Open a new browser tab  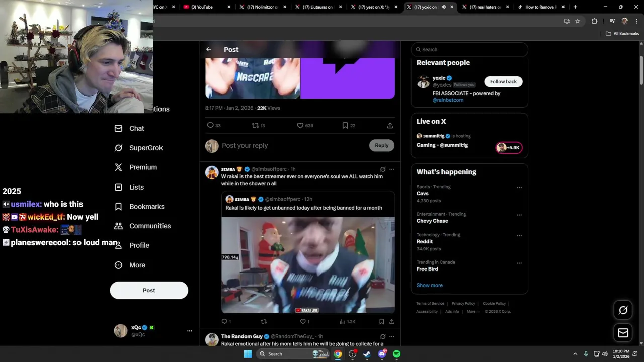point(575,7)
